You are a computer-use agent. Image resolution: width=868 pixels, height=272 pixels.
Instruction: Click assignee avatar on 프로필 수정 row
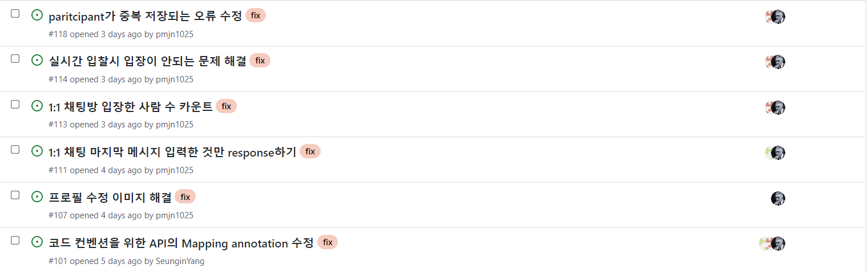[x=778, y=198]
